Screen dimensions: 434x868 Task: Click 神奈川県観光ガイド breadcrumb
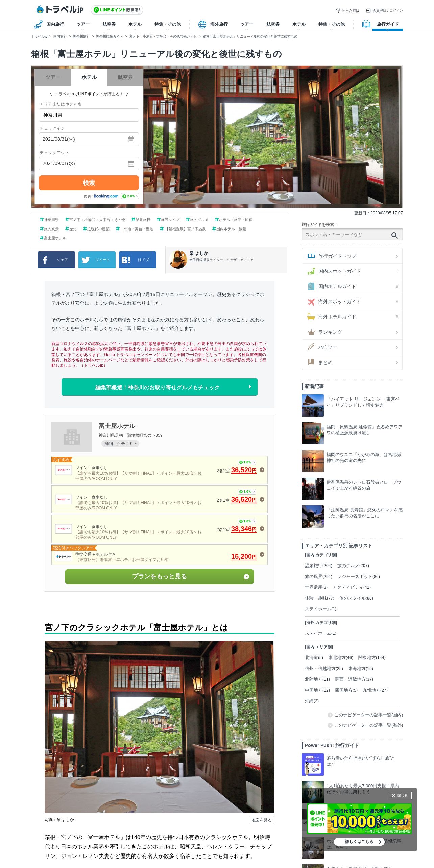(109, 37)
